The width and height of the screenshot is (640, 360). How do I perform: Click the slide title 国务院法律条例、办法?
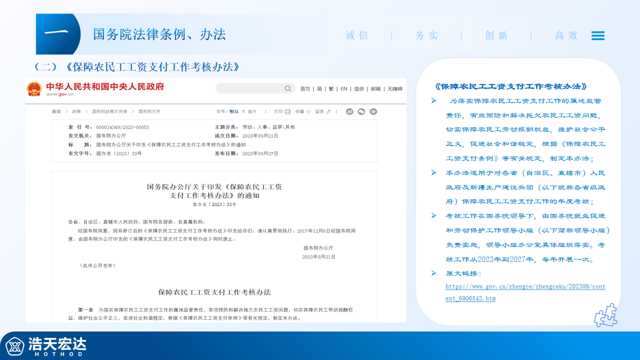[159, 34]
